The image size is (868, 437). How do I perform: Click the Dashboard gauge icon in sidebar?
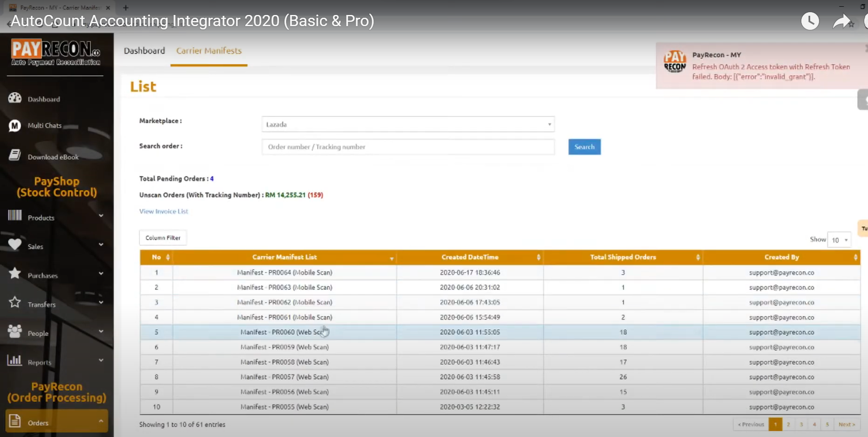tap(15, 98)
